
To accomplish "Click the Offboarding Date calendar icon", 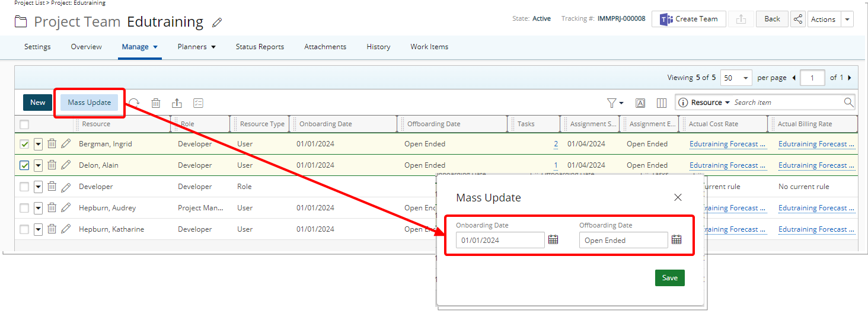I will (x=676, y=240).
